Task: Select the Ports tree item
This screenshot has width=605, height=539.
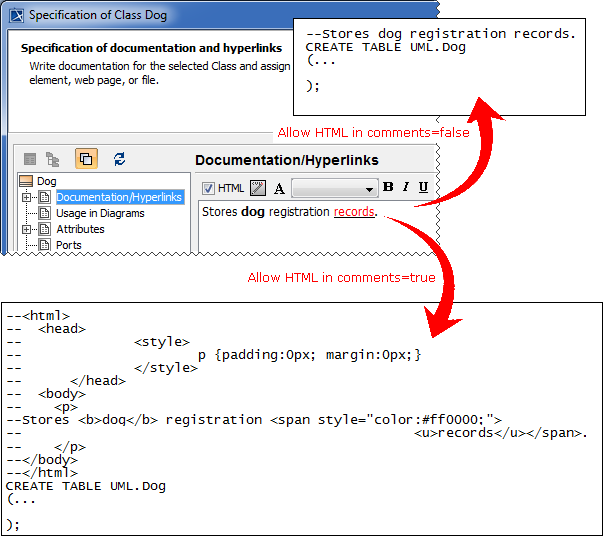Action: click(69, 245)
